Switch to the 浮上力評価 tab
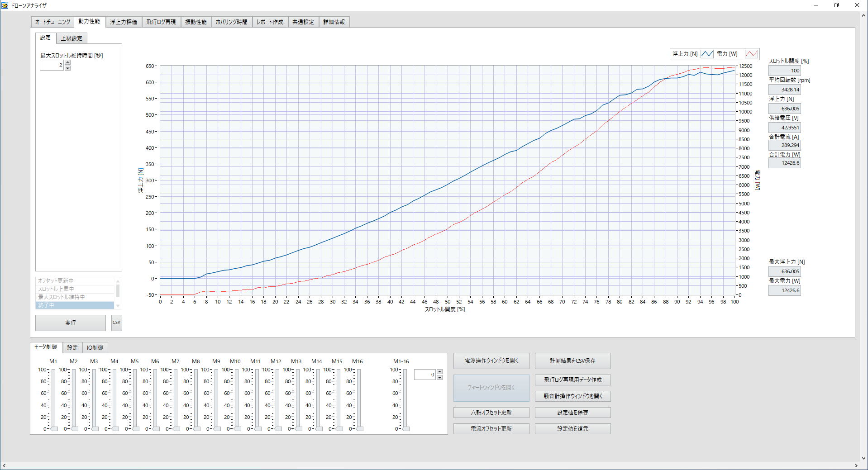The width and height of the screenshot is (868, 470). coord(124,22)
